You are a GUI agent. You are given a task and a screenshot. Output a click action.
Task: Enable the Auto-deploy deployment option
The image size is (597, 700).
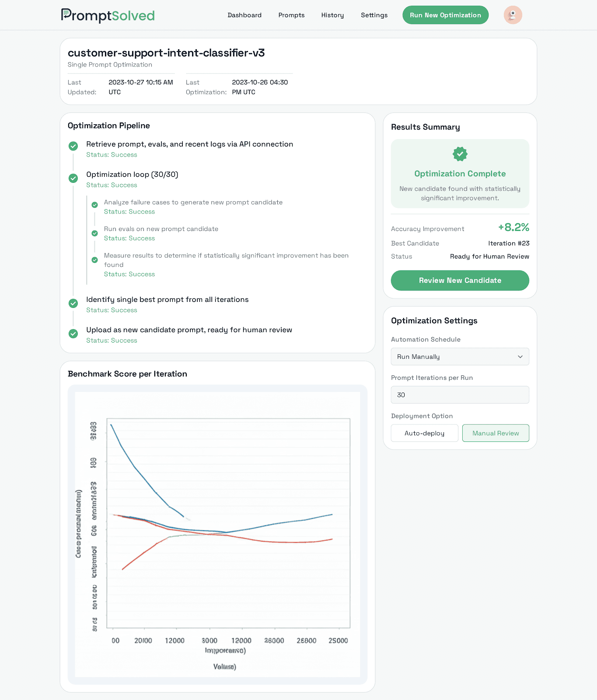tap(424, 433)
